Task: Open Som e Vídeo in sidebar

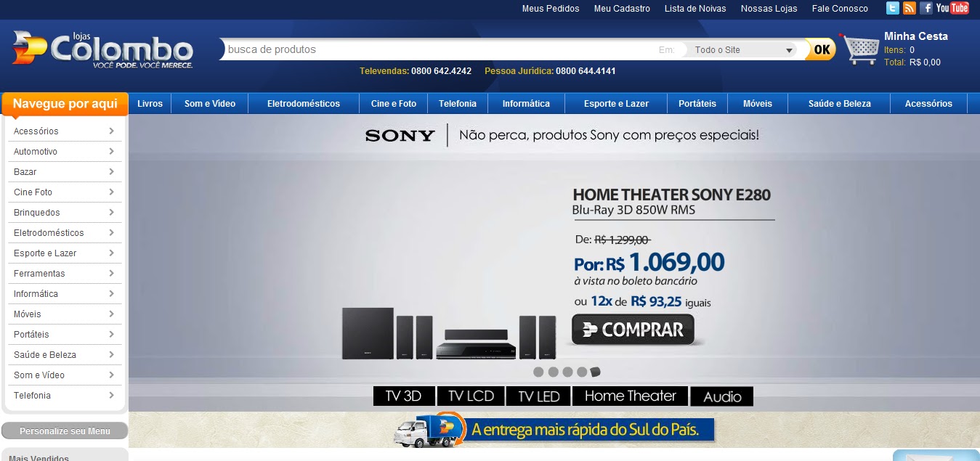Action: (64, 375)
